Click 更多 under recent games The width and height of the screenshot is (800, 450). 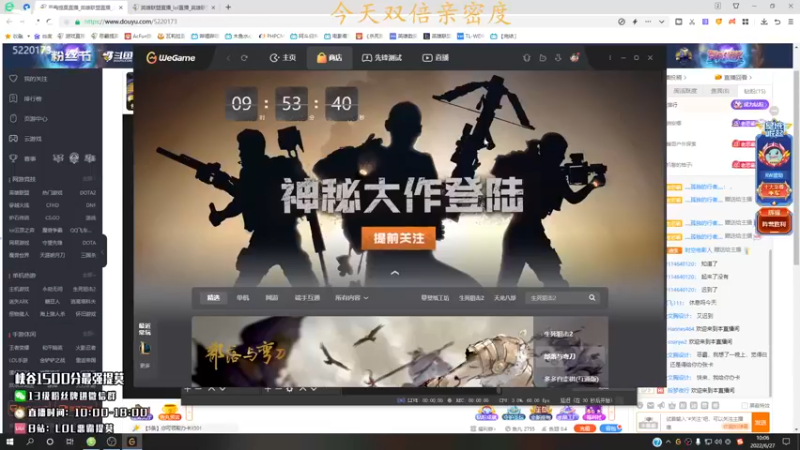(145, 366)
